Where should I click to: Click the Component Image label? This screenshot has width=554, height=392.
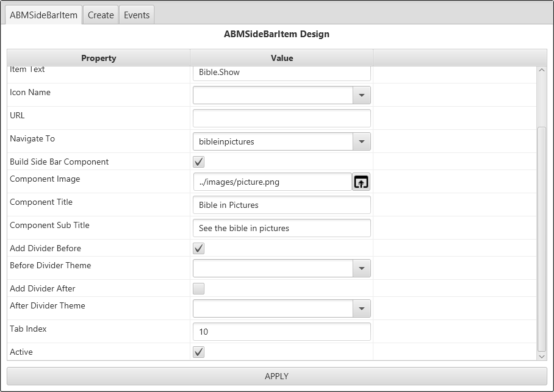[45, 179]
